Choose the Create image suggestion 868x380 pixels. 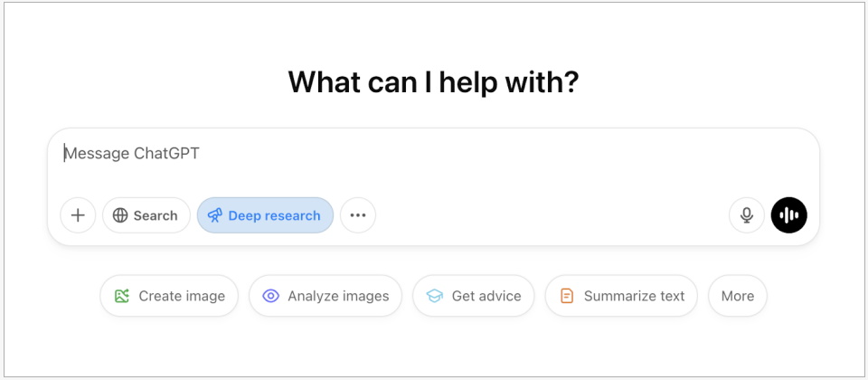(169, 296)
